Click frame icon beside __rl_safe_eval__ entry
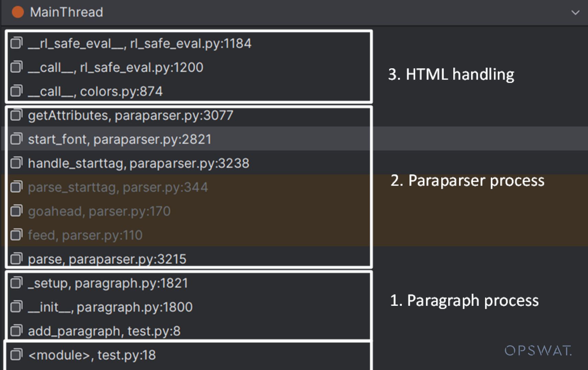This screenshot has width=588, height=370. click(16, 43)
